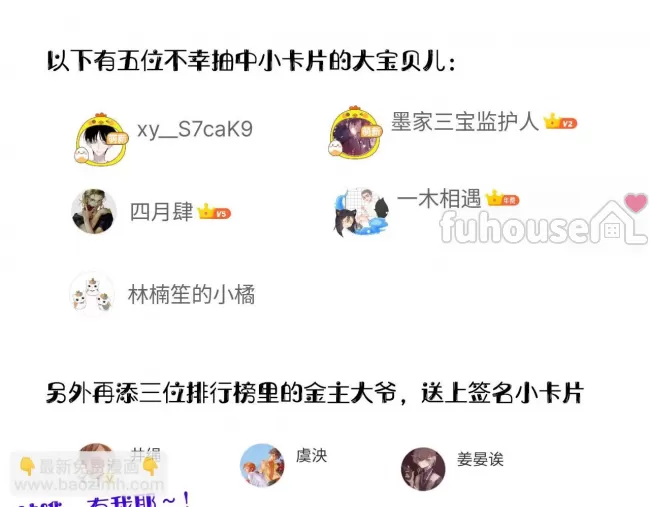Open 林楠笙的小橘's cats avatar

92,294
